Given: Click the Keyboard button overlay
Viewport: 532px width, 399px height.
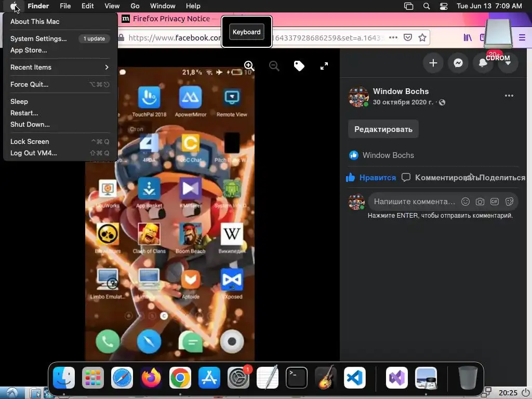Looking at the screenshot, I should click(x=247, y=32).
